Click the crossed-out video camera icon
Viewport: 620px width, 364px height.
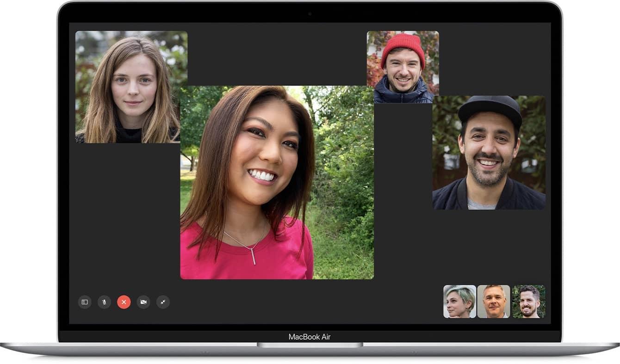pyautogui.click(x=143, y=302)
